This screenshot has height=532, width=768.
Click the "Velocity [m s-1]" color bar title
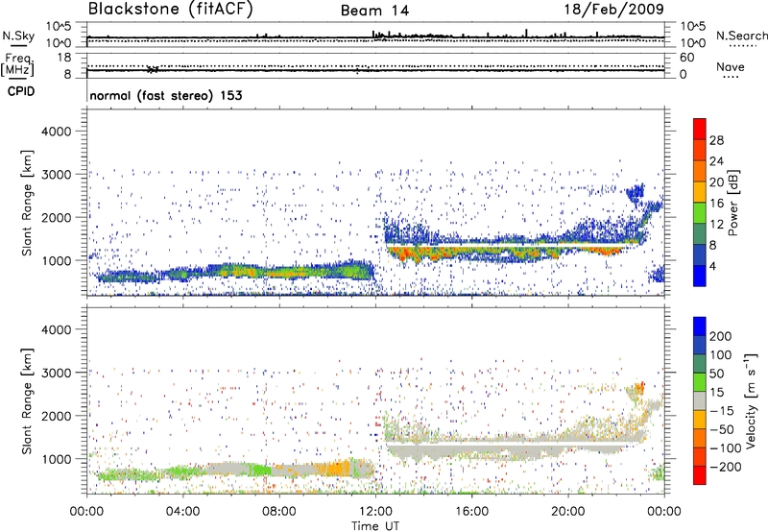[x=752, y=400]
